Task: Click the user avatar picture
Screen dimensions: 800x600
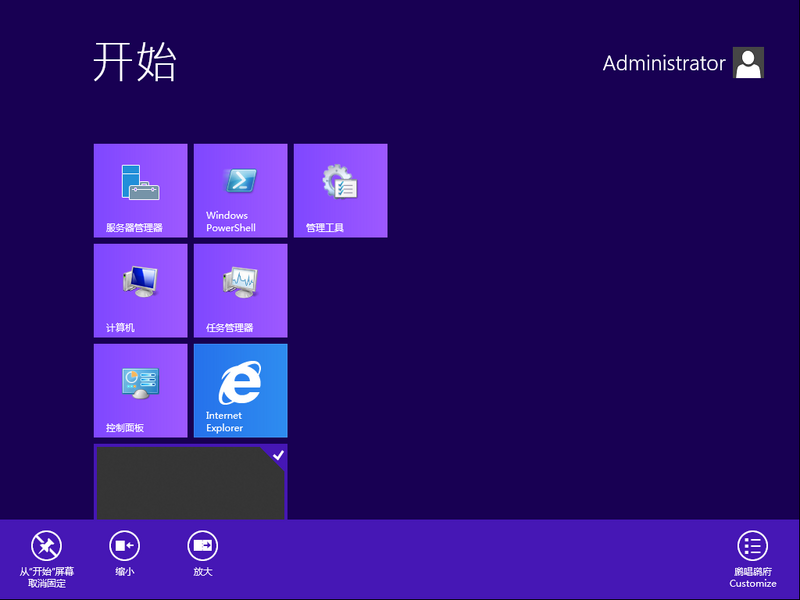Action: (x=748, y=63)
